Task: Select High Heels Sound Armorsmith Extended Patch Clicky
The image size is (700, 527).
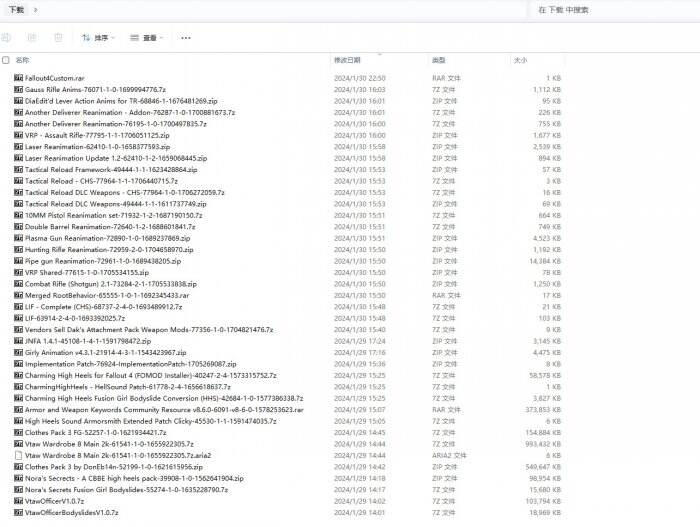Action: pyautogui.click(x=150, y=421)
